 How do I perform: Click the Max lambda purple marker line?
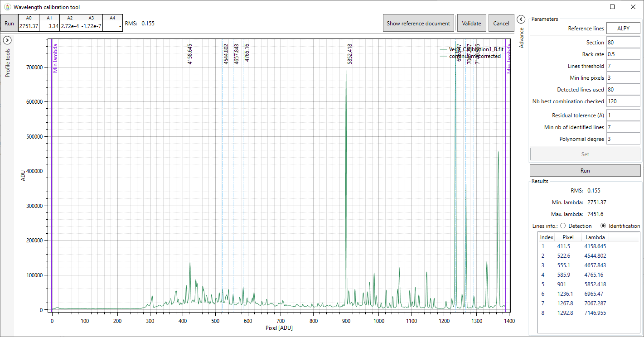[x=505, y=174]
